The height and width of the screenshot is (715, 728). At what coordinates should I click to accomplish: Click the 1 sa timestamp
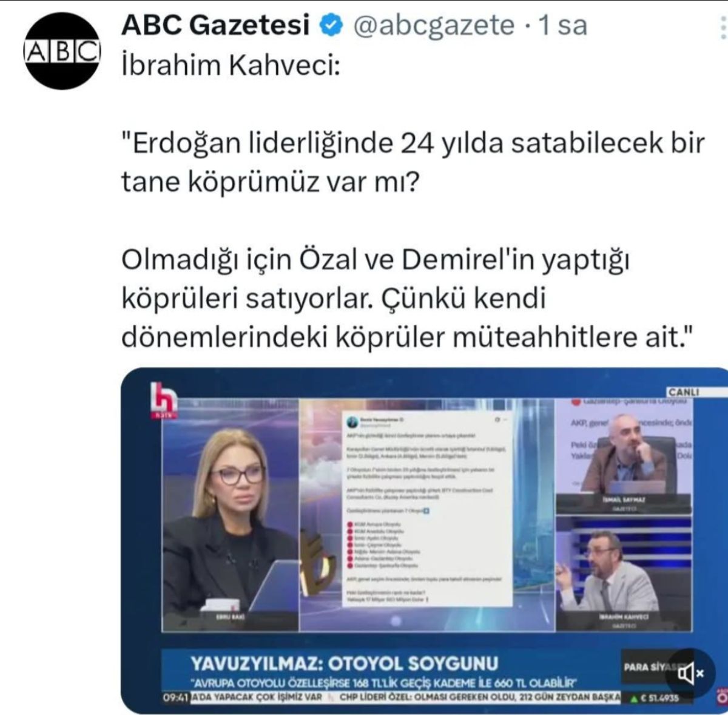(563, 27)
